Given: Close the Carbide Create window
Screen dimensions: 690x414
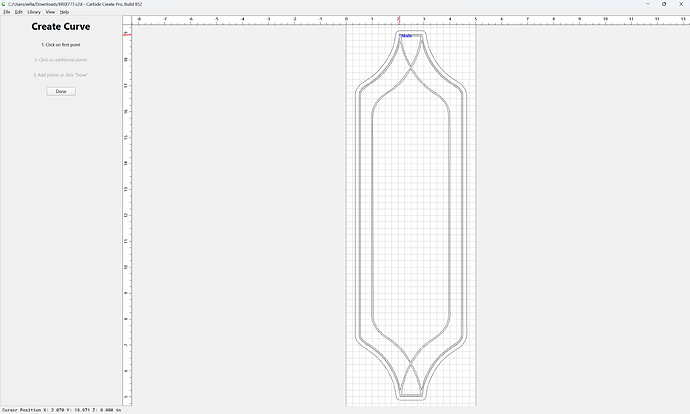Looking at the screenshot, I should (x=681, y=4).
